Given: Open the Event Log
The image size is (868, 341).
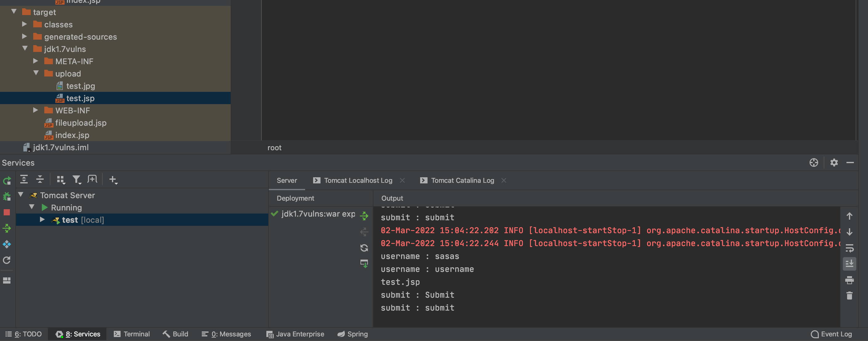Looking at the screenshot, I should (x=831, y=334).
